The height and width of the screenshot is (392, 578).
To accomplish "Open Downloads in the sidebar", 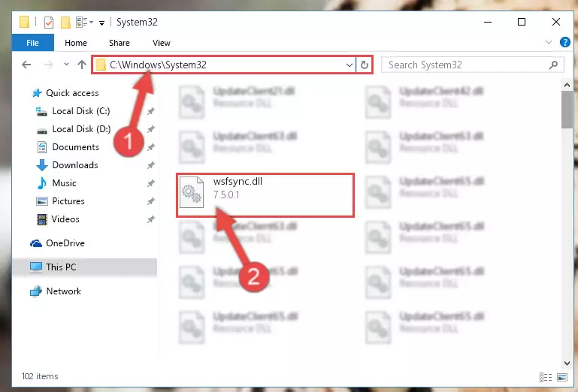I will click(x=75, y=165).
